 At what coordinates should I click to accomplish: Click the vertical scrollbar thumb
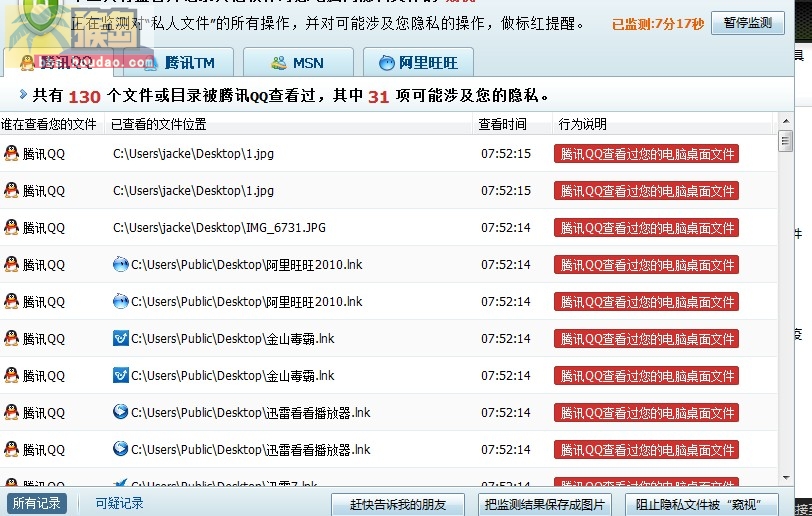coord(786,141)
